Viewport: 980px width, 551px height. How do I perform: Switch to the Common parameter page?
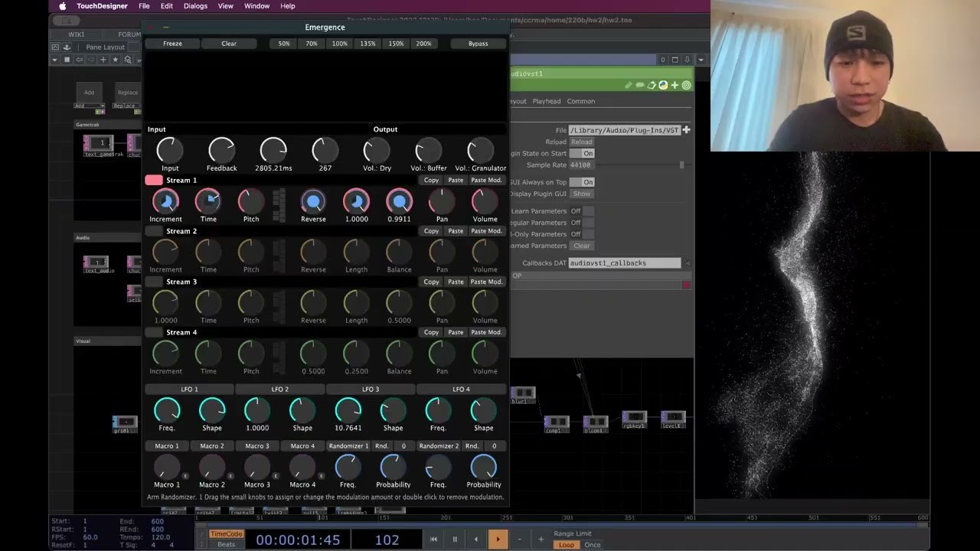coord(581,101)
